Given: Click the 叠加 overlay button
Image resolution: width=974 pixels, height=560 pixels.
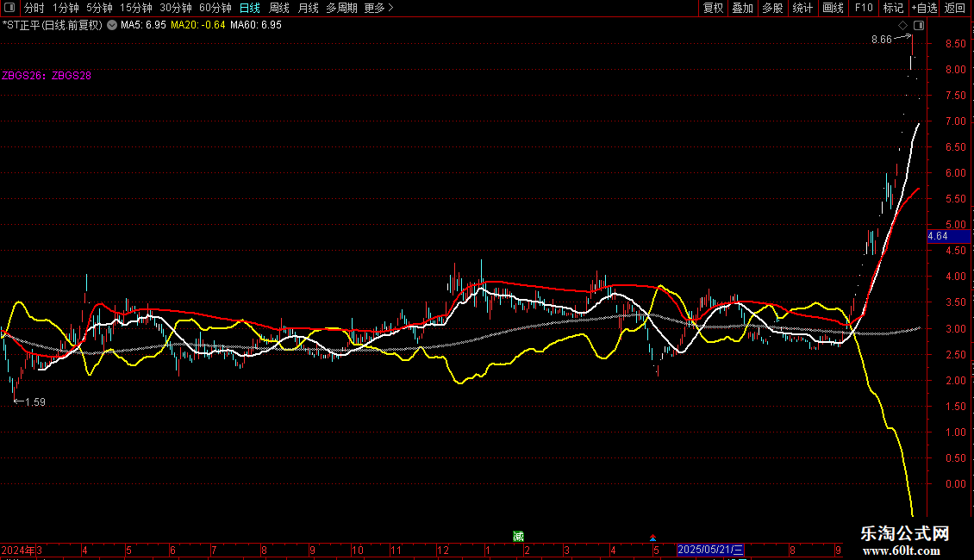Looking at the screenshot, I should click(x=742, y=8).
